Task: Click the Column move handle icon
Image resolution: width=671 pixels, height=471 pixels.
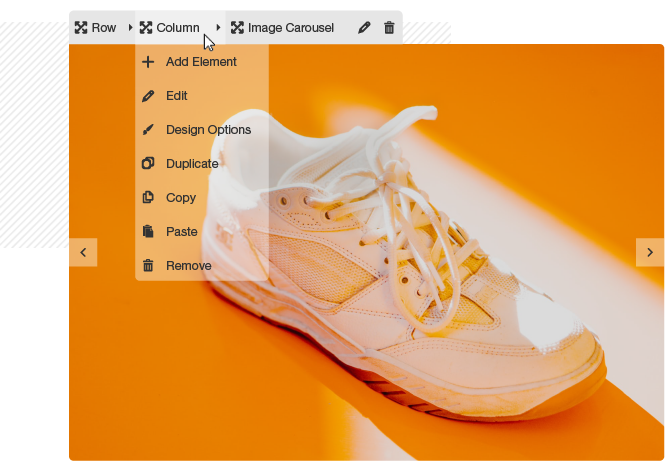Action: click(x=146, y=28)
